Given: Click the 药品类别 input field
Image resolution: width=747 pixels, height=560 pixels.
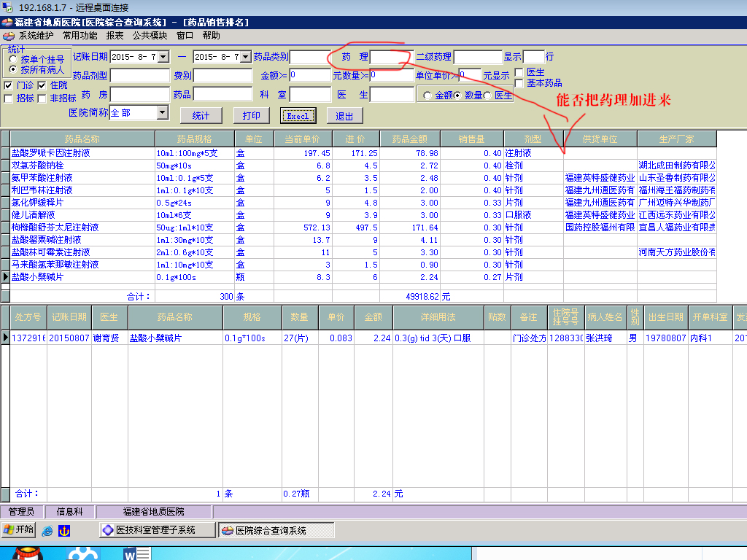Looking at the screenshot, I should (310, 57).
